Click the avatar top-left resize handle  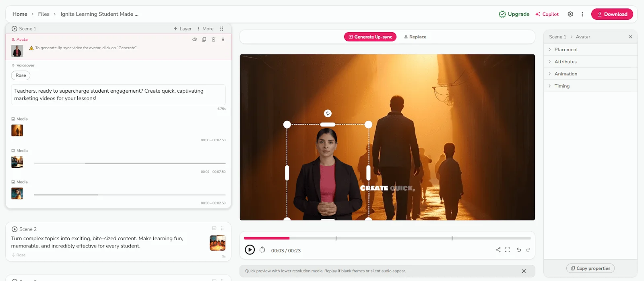point(287,125)
